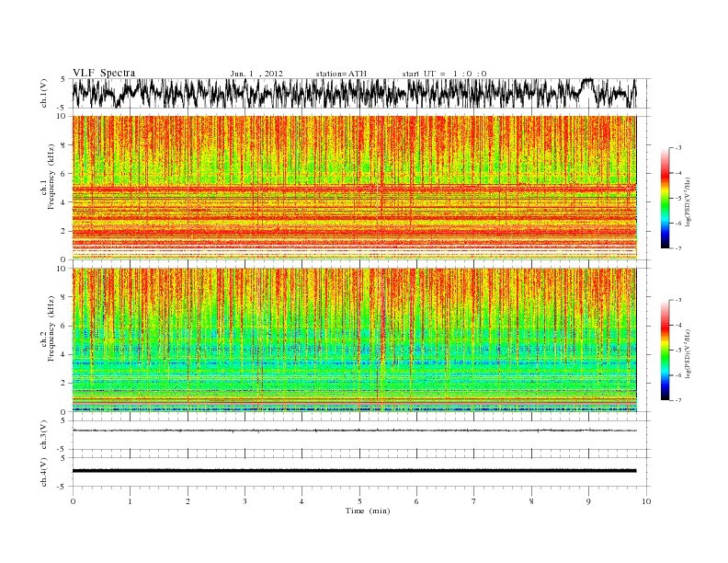Screen dimensions: 728x563
Task: Click the "station=ATH" header label
Action: [341, 74]
